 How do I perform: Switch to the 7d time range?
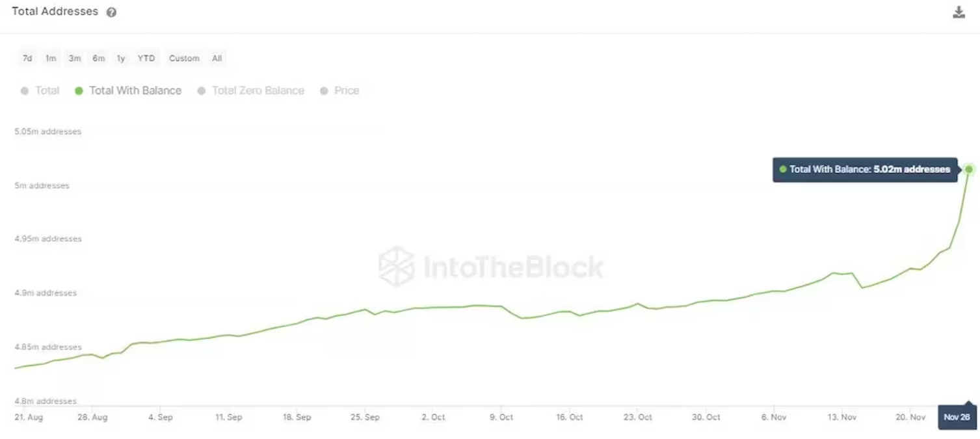click(x=27, y=58)
